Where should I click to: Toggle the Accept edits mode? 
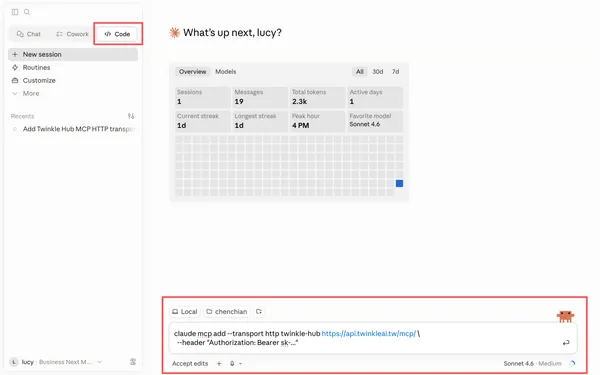pyautogui.click(x=190, y=364)
